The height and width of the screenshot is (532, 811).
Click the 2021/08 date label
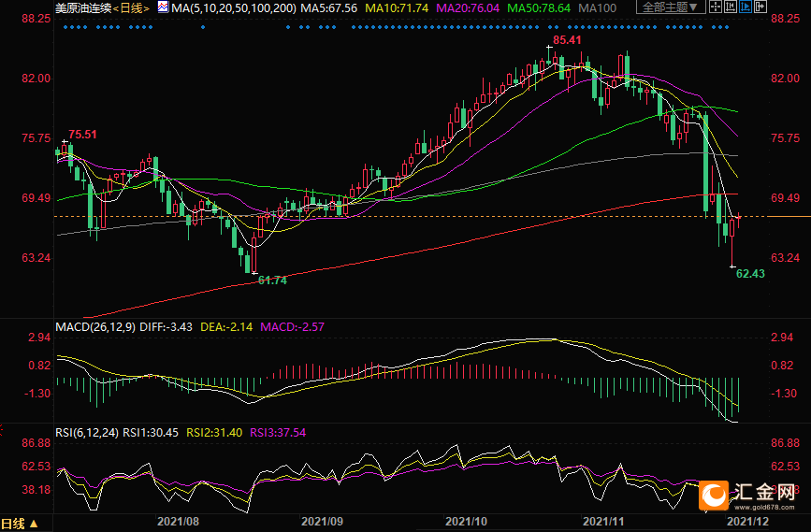(178, 521)
